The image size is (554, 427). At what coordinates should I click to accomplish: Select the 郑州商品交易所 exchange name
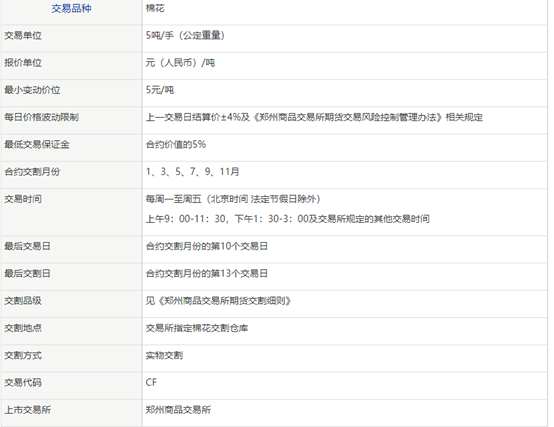pos(178,410)
